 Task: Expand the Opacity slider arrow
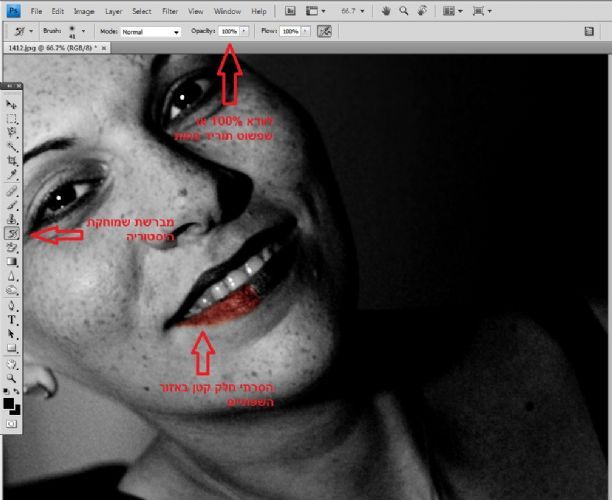[245, 32]
